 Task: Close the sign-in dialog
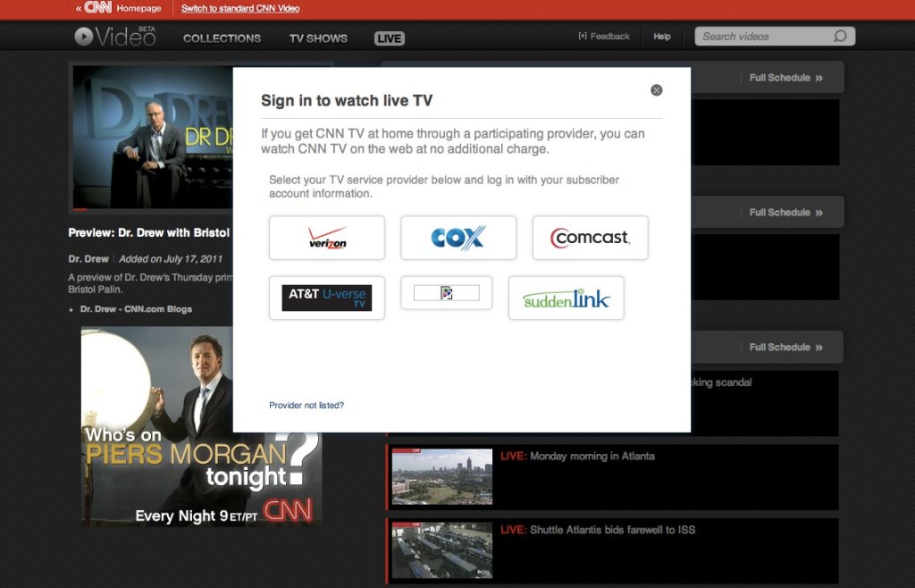click(x=657, y=90)
